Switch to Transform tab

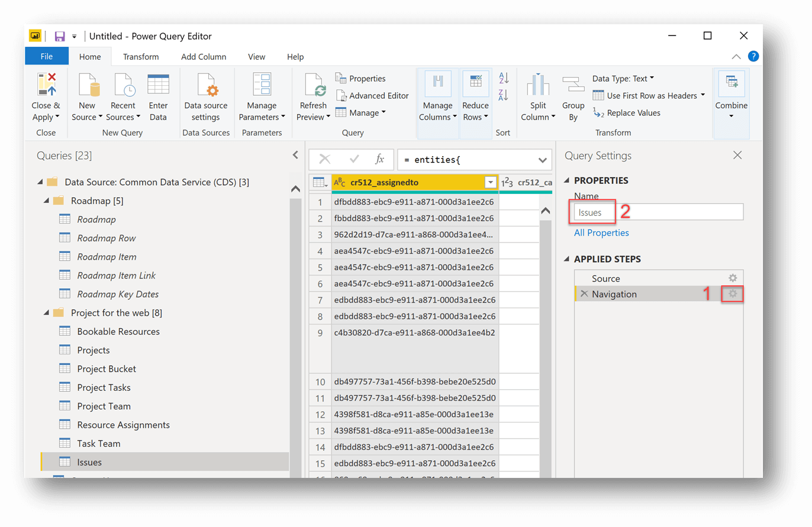[x=141, y=57]
